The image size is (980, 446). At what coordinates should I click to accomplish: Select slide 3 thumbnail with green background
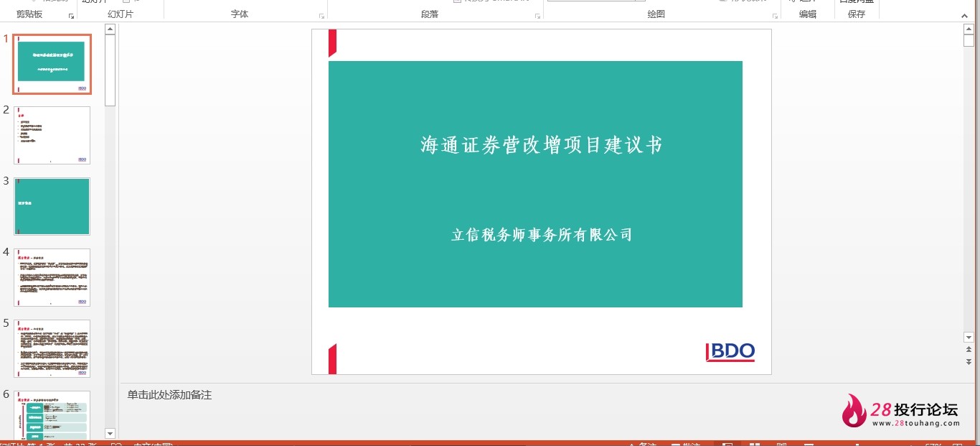point(52,206)
